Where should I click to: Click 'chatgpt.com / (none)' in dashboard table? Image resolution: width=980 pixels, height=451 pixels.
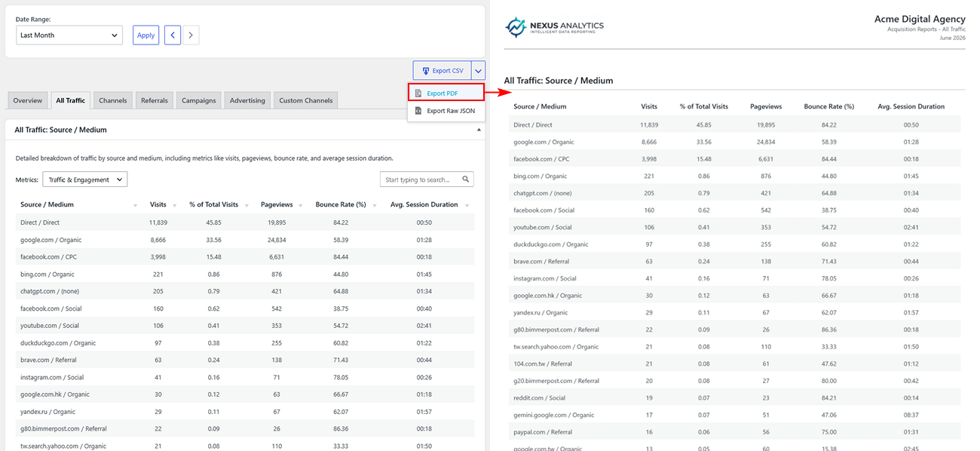coord(50,291)
